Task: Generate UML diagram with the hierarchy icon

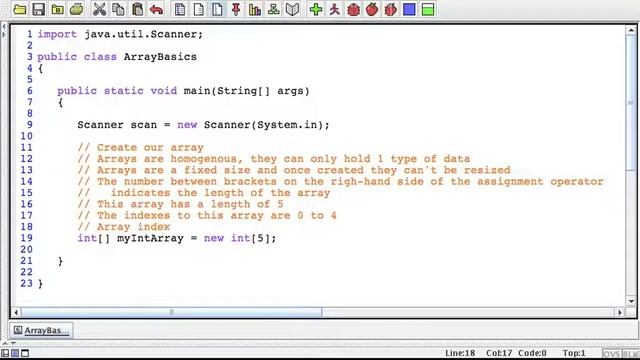Action: (273, 9)
